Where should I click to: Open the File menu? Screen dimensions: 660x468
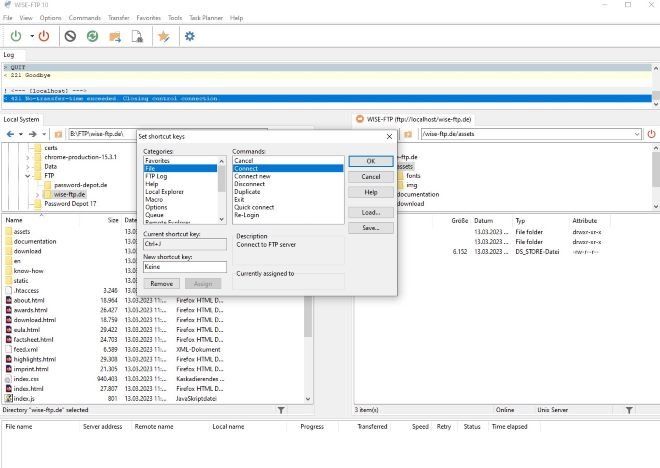pyautogui.click(x=8, y=18)
